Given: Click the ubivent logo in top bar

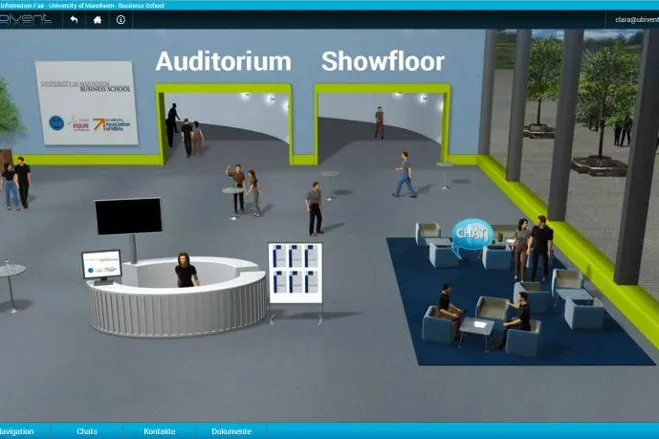Looking at the screenshot, I should click(x=25, y=19).
